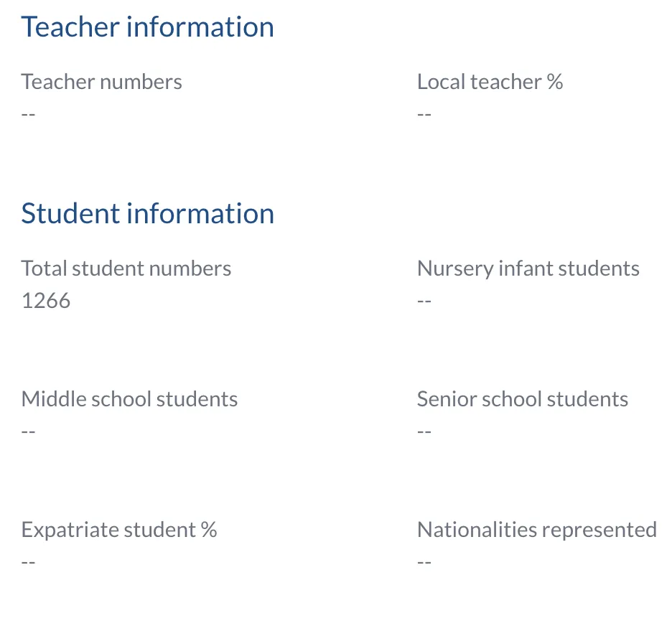
Task: Click the word Student in the section heading
Action: pyautogui.click(x=70, y=213)
